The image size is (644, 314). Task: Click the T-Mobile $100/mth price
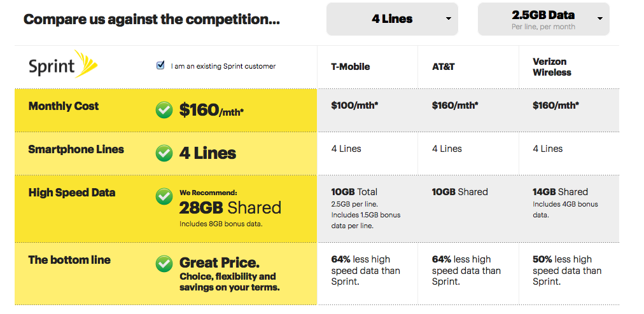355,106
